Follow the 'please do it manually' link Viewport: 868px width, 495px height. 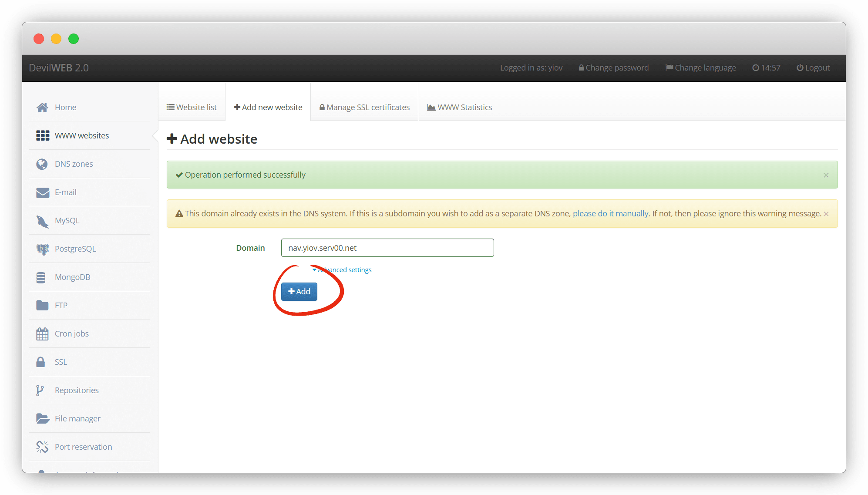(x=610, y=214)
